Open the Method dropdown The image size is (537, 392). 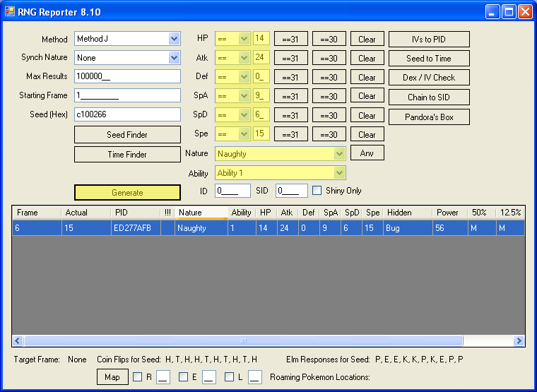pyautogui.click(x=175, y=39)
